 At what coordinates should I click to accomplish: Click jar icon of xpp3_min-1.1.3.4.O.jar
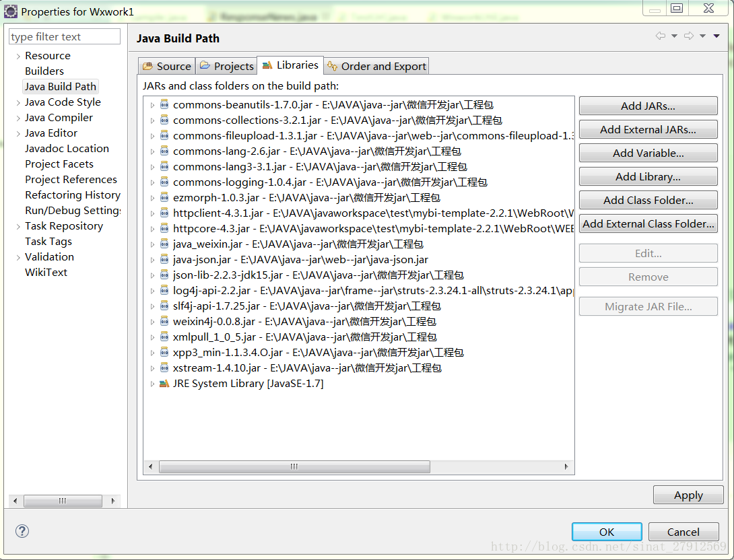tap(164, 351)
